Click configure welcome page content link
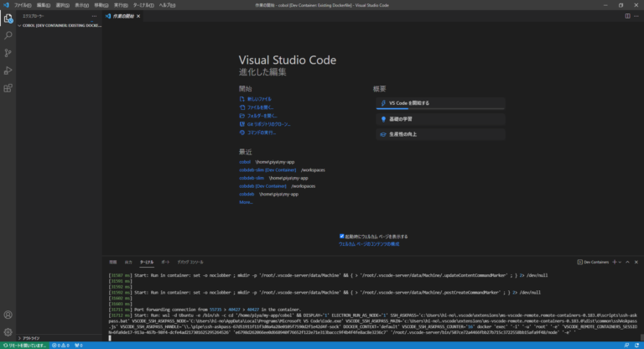 [x=369, y=244]
